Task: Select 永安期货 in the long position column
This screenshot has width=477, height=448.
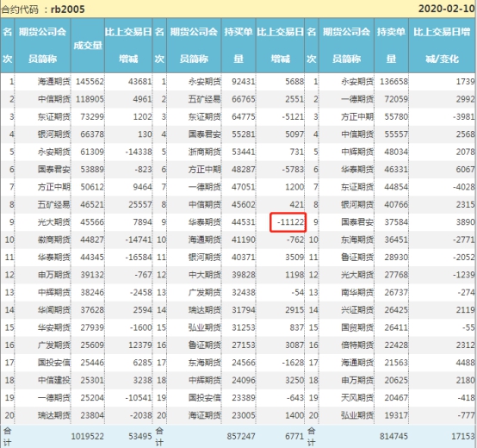Action: [205, 82]
